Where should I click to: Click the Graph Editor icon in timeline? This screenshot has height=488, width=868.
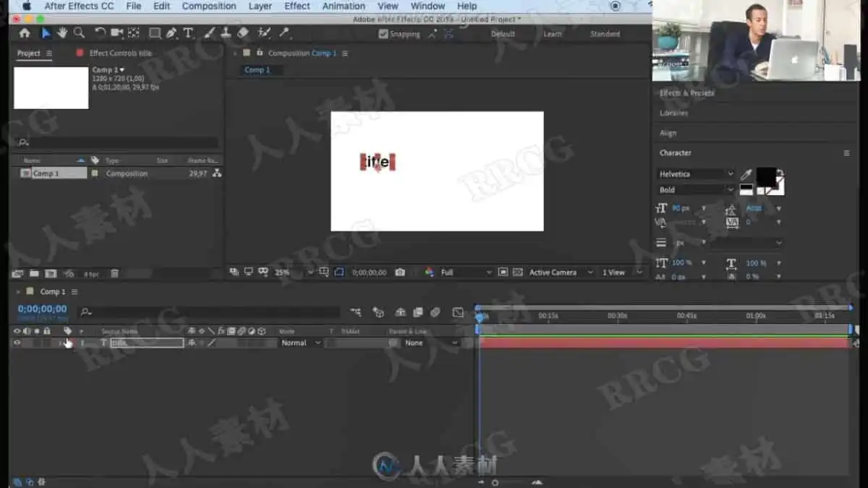pyautogui.click(x=458, y=312)
